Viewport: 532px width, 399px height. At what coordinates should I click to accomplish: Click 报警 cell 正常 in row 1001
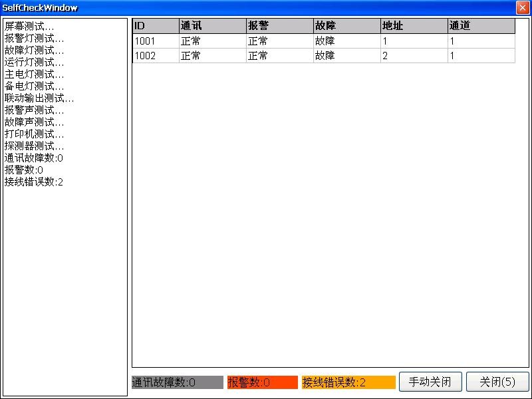(279, 41)
